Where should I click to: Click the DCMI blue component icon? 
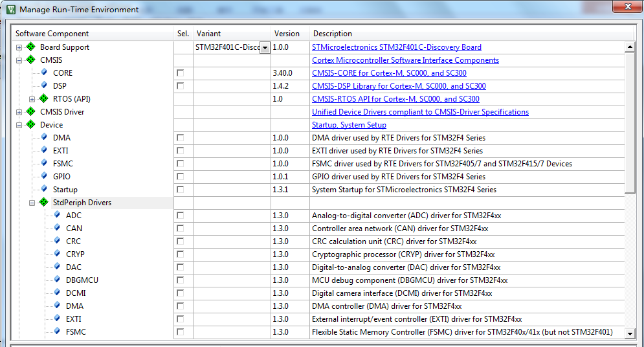click(x=57, y=293)
